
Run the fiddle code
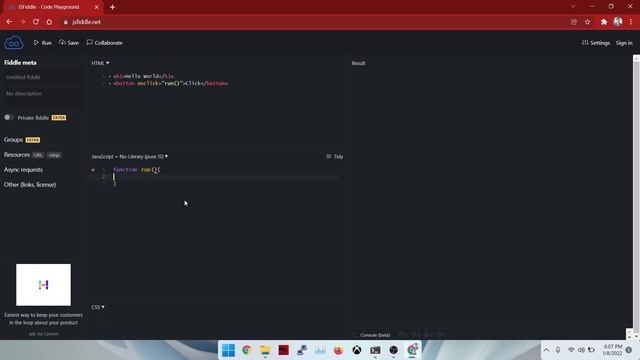[x=43, y=42]
